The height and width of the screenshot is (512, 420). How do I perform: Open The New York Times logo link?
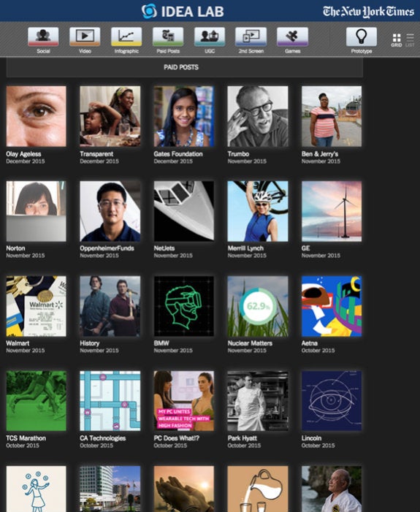[368, 12]
